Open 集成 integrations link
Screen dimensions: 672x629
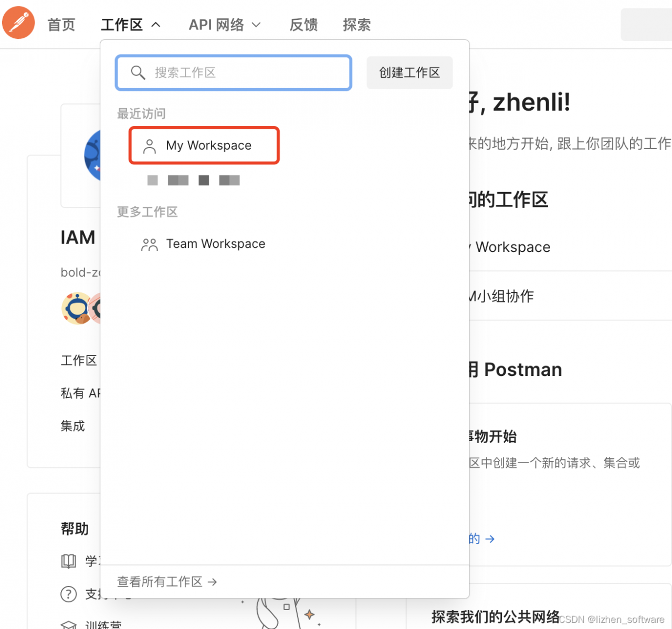click(72, 426)
